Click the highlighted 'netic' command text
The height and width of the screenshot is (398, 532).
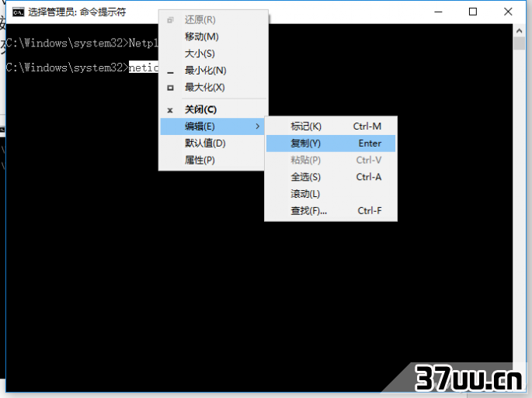click(143, 67)
